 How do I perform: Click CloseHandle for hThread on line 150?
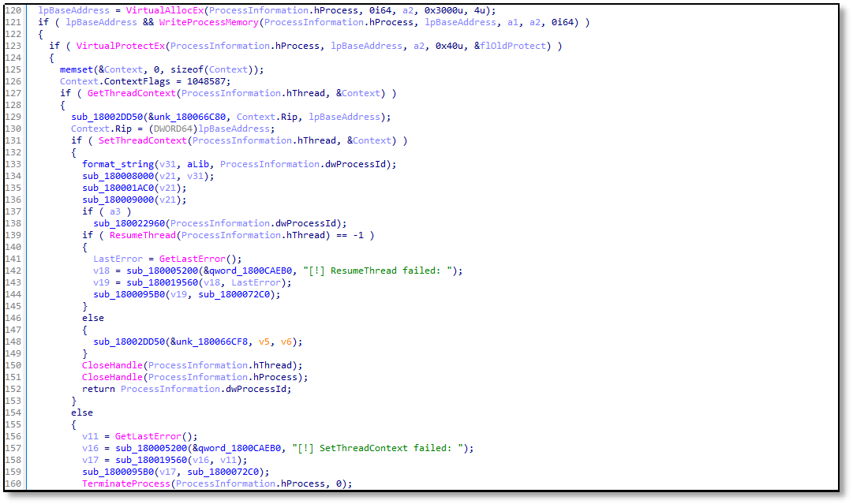pos(113,365)
